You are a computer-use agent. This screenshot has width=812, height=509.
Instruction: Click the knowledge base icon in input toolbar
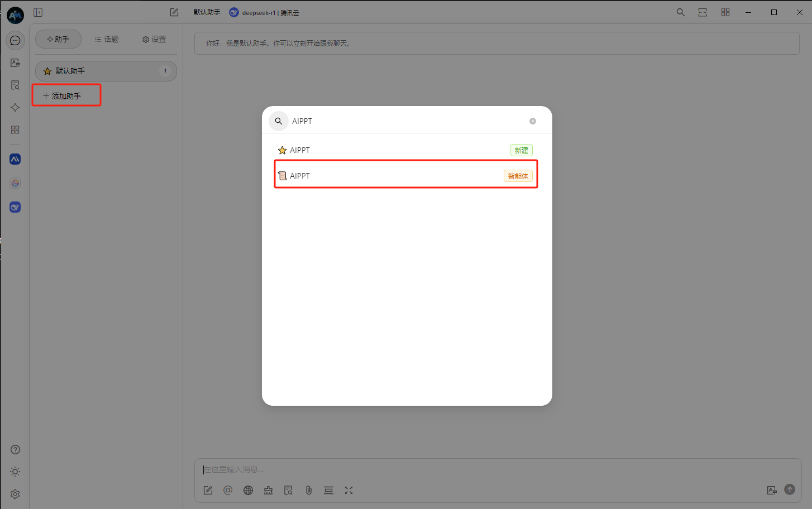[288, 490]
